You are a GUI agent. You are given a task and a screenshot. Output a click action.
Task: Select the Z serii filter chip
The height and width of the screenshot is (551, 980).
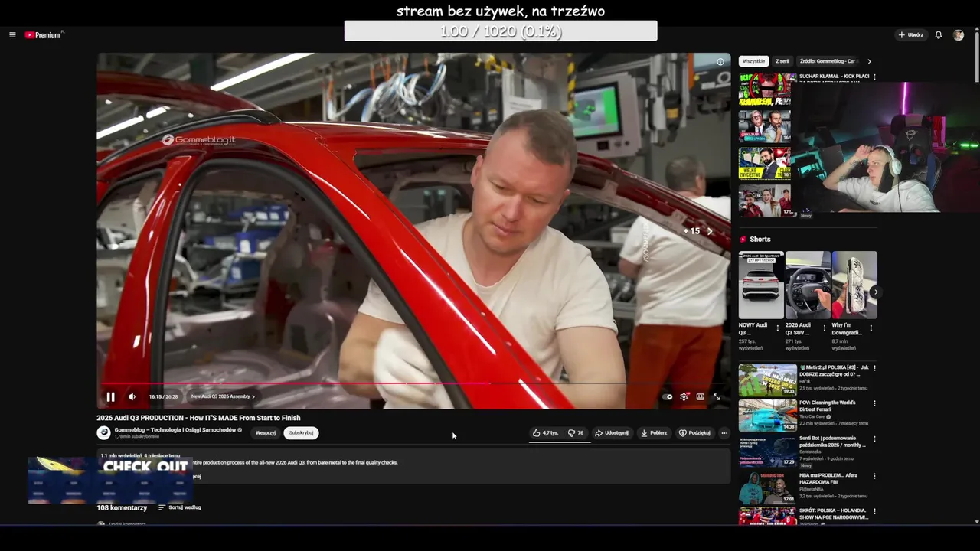(x=782, y=61)
